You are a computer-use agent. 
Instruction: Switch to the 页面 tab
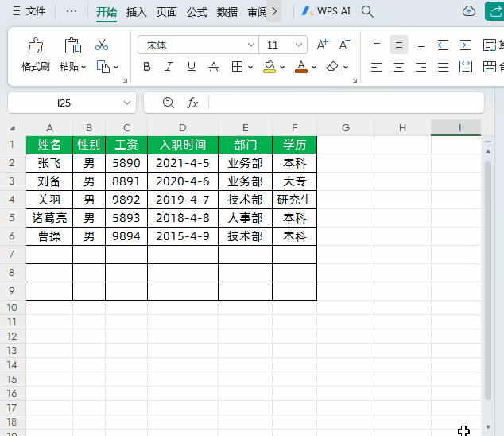coord(166,12)
